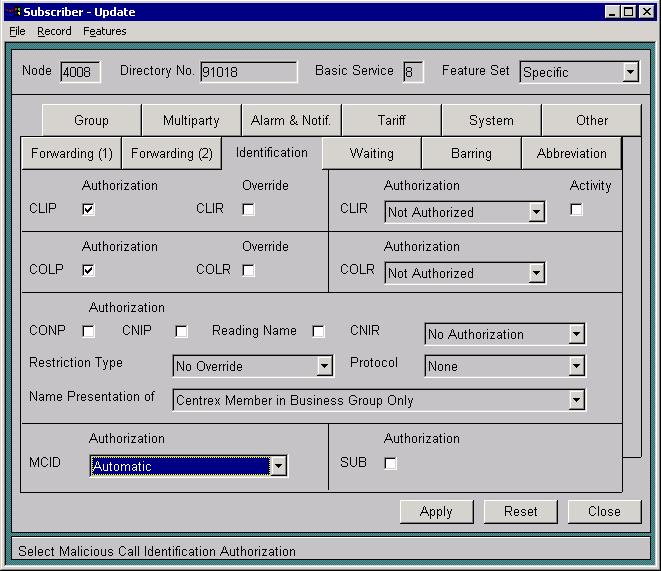The width and height of the screenshot is (661, 571).
Task: Click the Directory No. input field
Action: click(x=248, y=72)
